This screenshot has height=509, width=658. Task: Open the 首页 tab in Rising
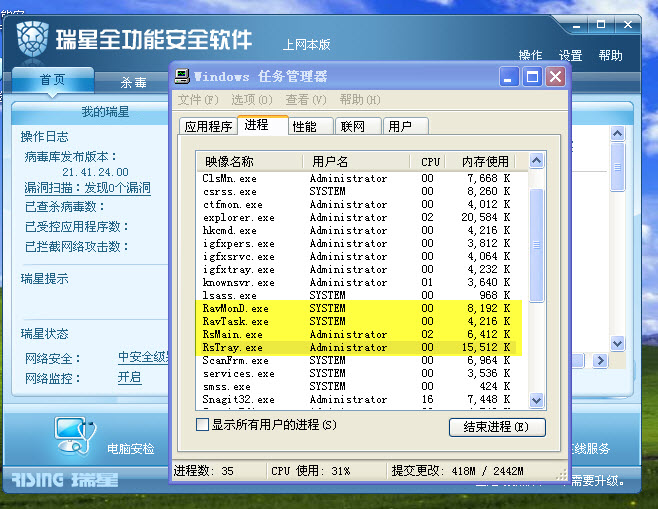pyautogui.click(x=52, y=80)
